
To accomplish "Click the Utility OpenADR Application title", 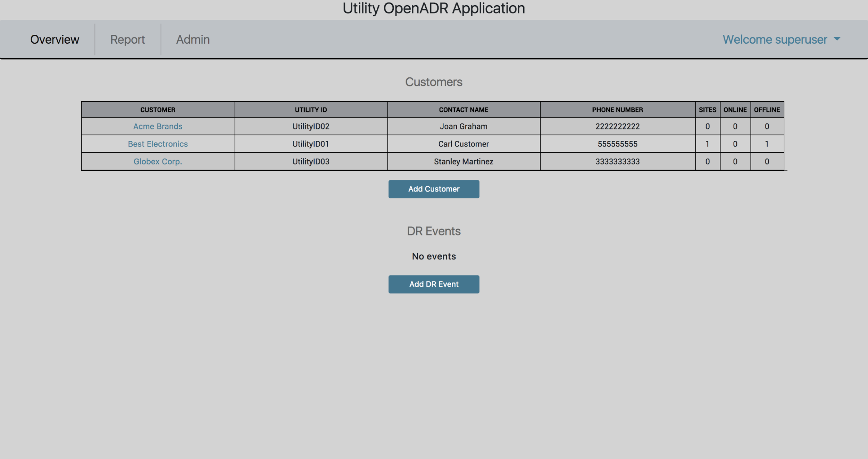I will pyautogui.click(x=434, y=8).
